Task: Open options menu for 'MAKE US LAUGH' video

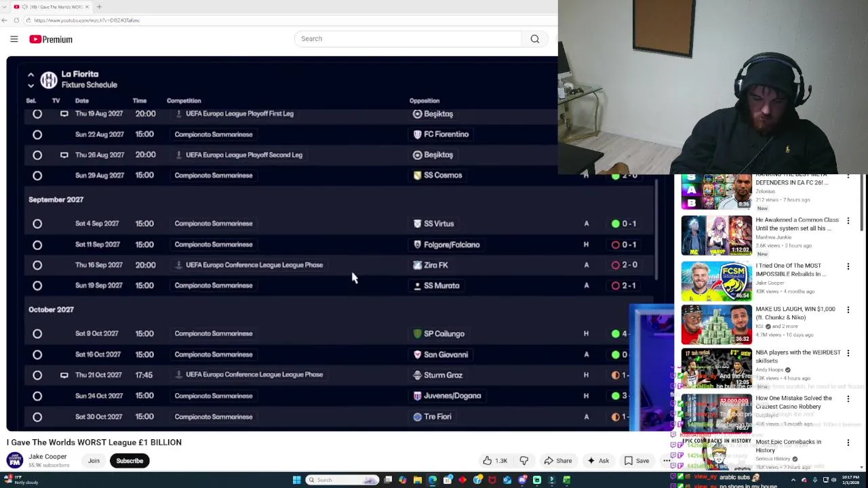Action: [x=848, y=310]
